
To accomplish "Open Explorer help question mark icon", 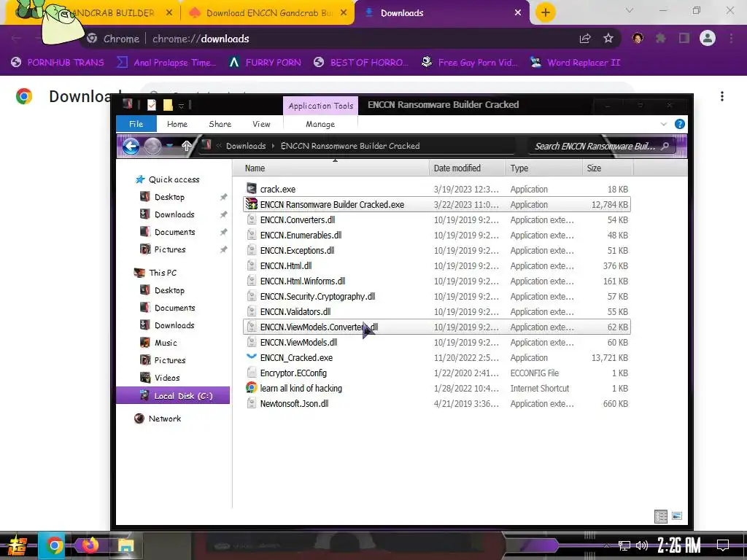I will pyautogui.click(x=680, y=124).
